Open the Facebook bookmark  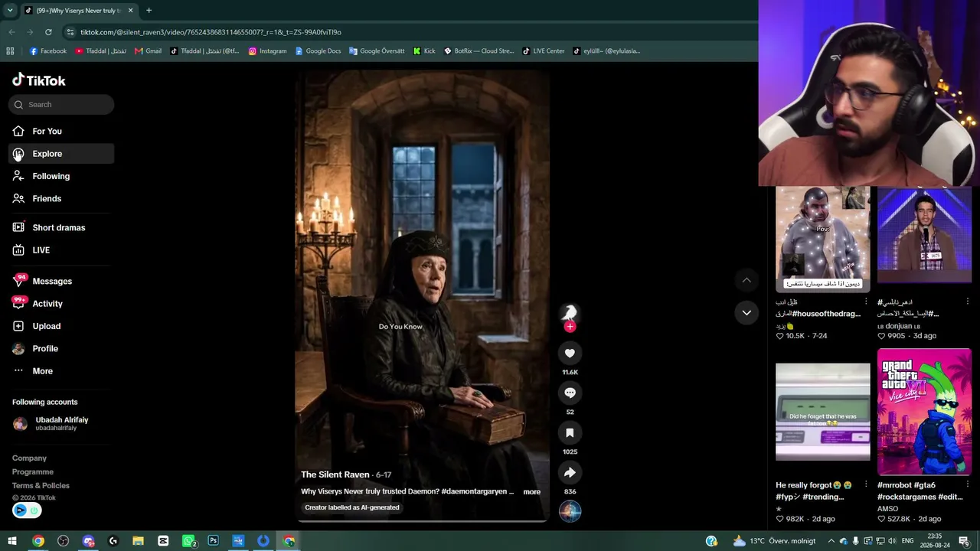click(47, 51)
